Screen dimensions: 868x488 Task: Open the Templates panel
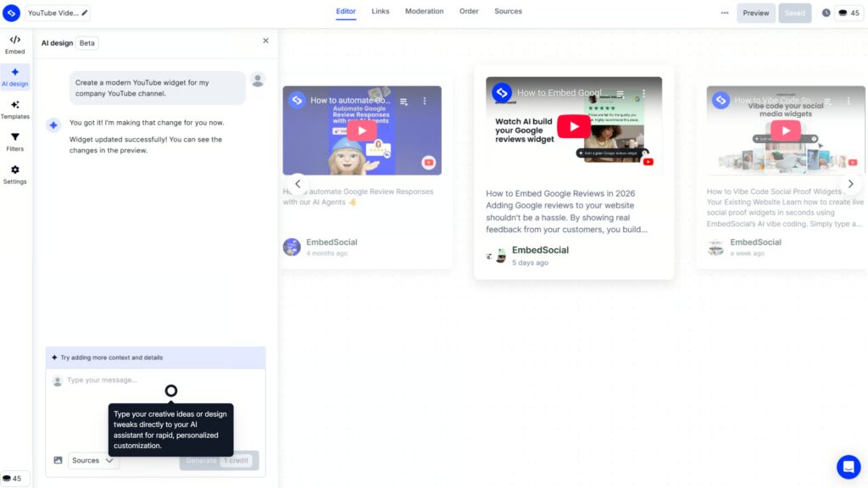14,108
